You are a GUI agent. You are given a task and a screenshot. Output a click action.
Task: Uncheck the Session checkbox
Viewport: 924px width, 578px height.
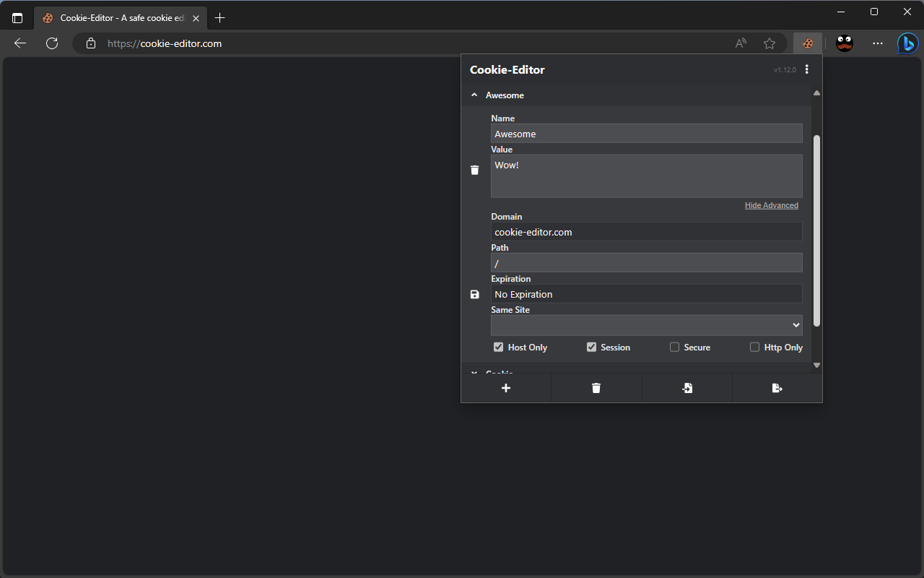click(591, 348)
